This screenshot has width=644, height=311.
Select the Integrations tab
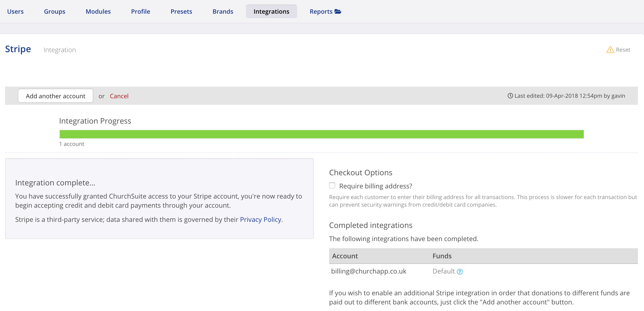(x=271, y=12)
